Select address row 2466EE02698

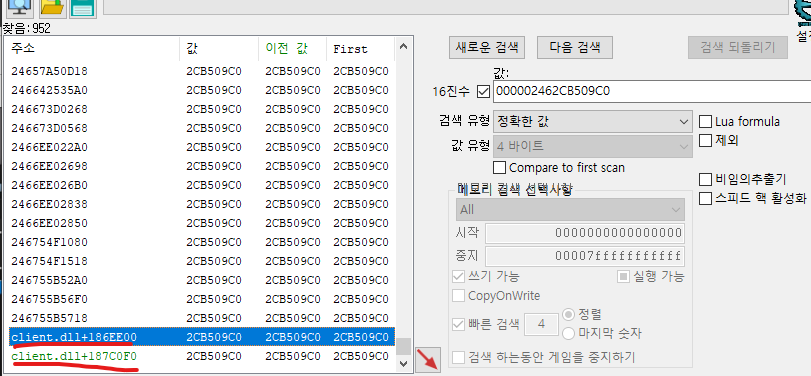pyautogui.click(x=201, y=167)
